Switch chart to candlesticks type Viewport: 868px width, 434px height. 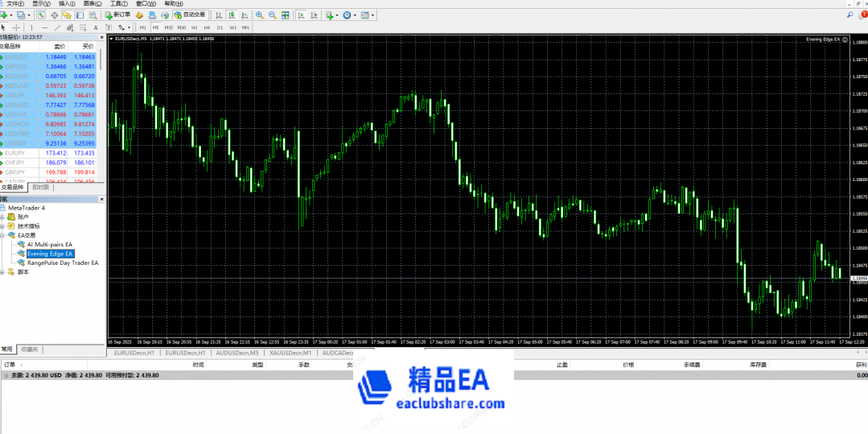coord(232,15)
